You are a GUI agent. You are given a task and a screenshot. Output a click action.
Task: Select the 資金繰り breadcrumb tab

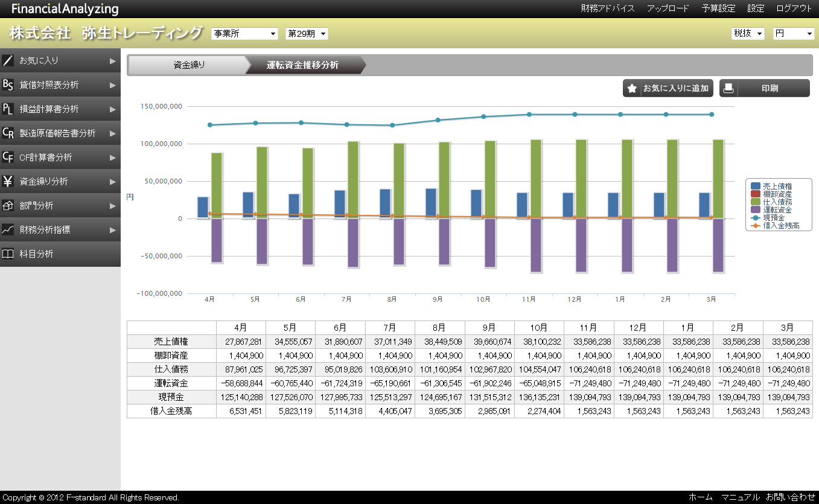(x=188, y=65)
